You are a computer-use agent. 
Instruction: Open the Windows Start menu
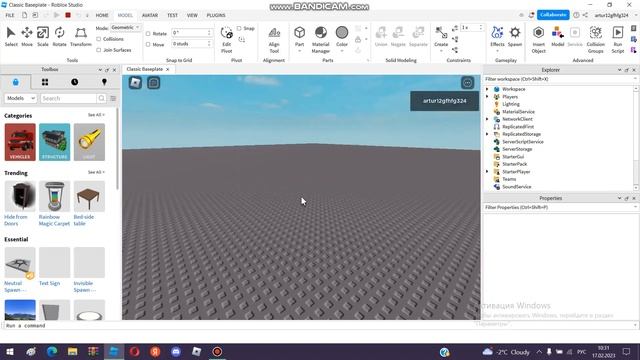pyautogui.click(x=10, y=352)
